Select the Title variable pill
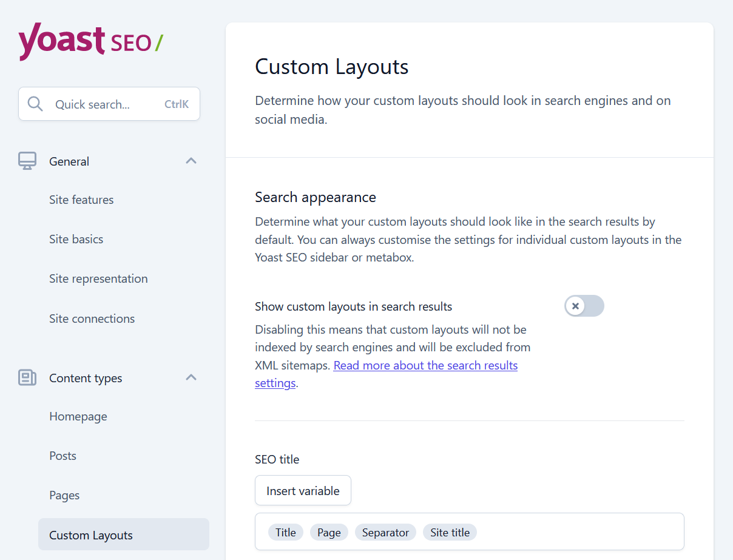 click(x=285, y=532)
